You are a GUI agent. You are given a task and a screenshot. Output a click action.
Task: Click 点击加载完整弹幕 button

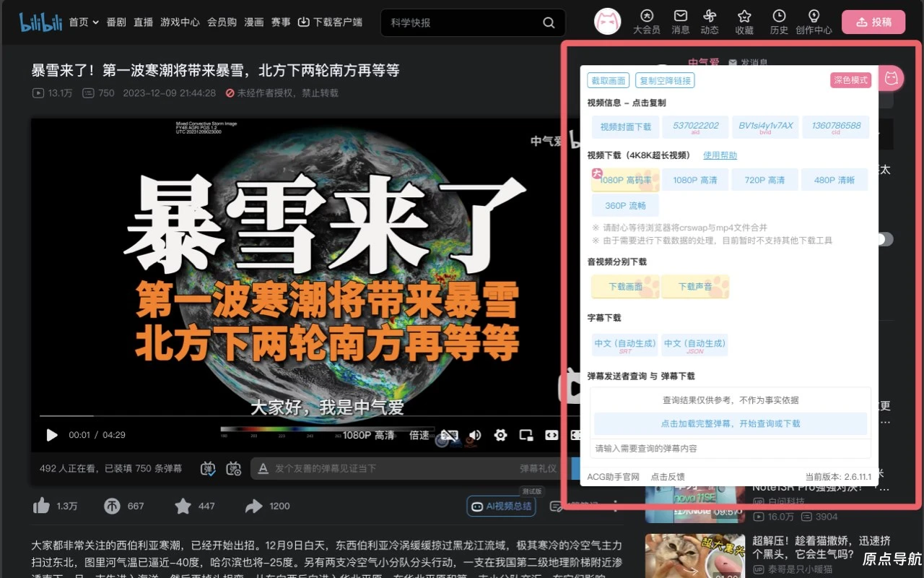click(731, 423)
